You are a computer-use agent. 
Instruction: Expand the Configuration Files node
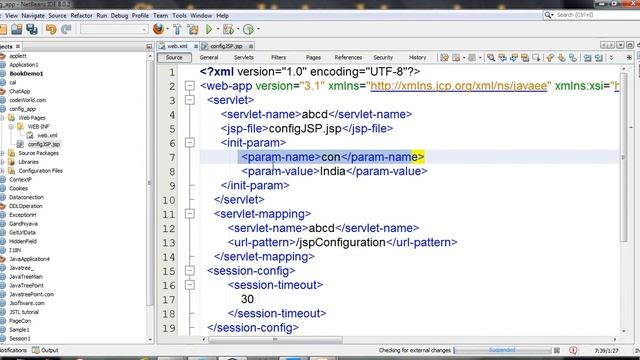click(2, 171)
